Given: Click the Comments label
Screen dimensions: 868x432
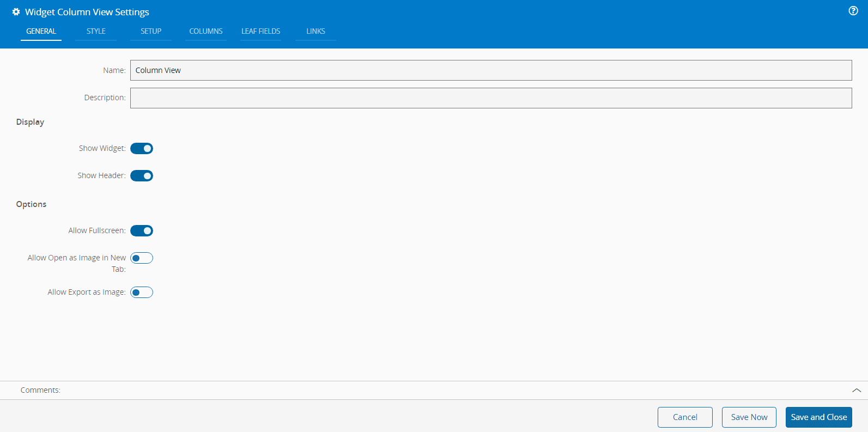Looking at the screenshot, I should pos(40,390).
